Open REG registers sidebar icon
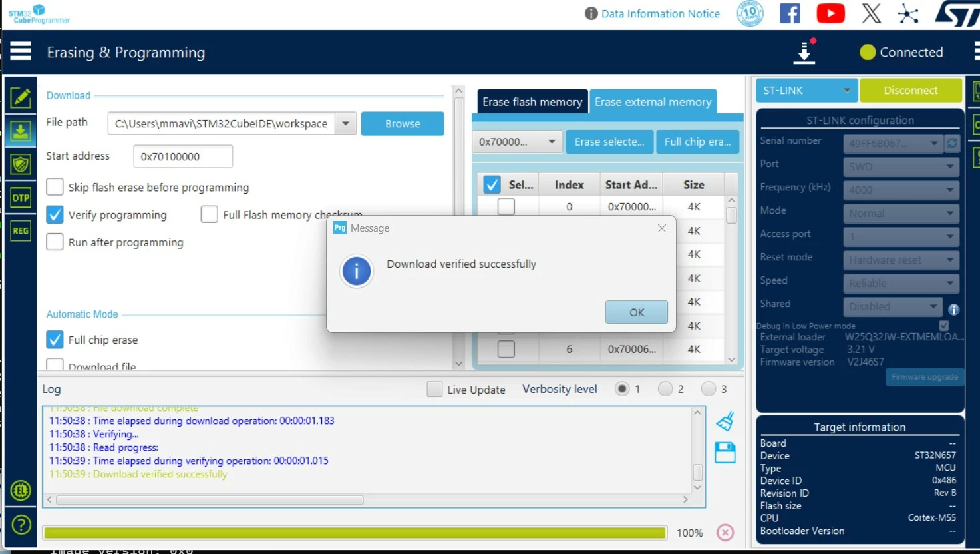The image size is (980, 554). pyautogui.click(x=21, y=231)
